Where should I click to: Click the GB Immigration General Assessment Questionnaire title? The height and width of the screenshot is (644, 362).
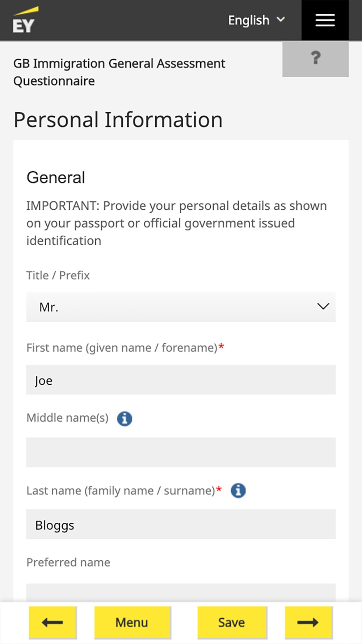pos(119,72)
